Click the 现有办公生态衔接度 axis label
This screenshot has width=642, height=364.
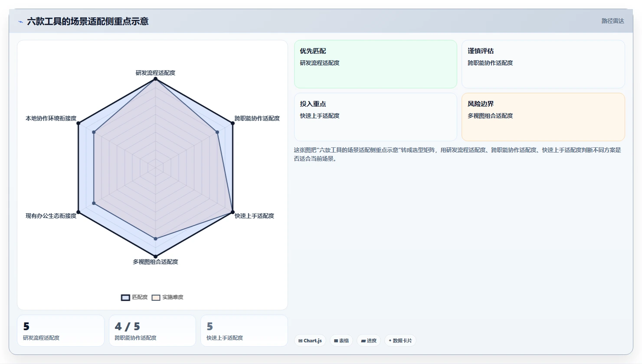pyautogui.click(x=51, y=216)
